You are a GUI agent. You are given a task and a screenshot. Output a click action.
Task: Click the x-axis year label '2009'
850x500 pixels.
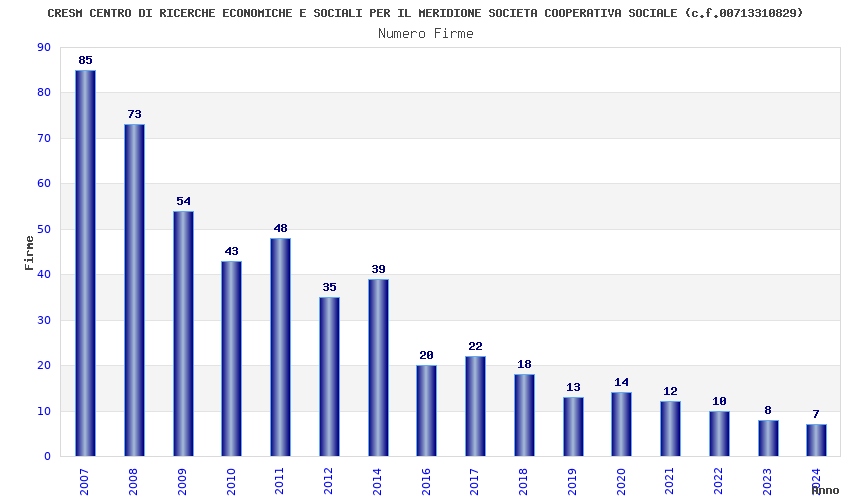point(182,482)
